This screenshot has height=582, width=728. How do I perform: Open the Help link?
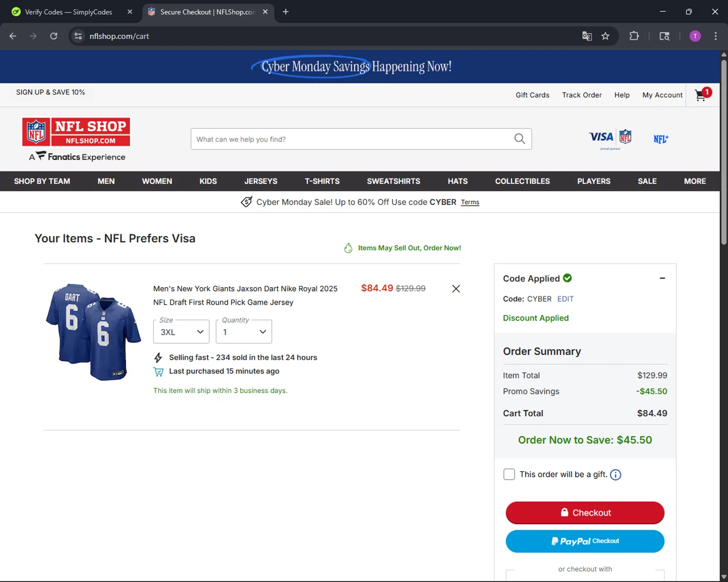click(622, 95)
